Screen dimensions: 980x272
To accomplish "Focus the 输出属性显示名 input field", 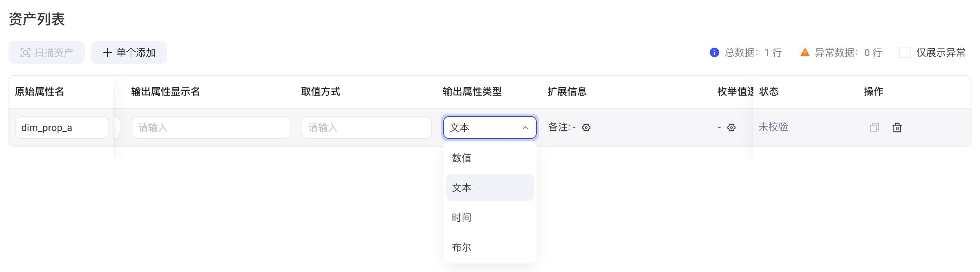I will (211, 127).
